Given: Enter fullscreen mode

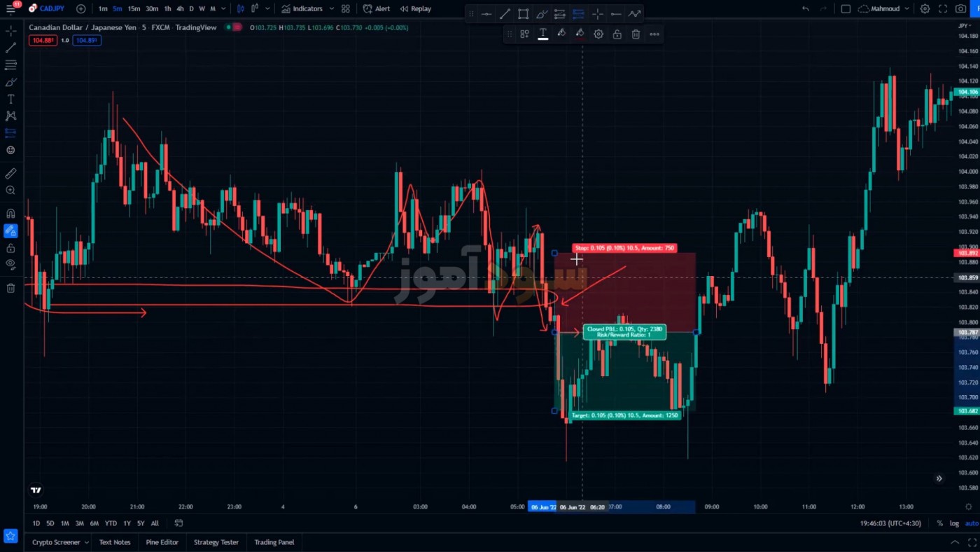Looking at the screenshot, I should tap(944, 8).
